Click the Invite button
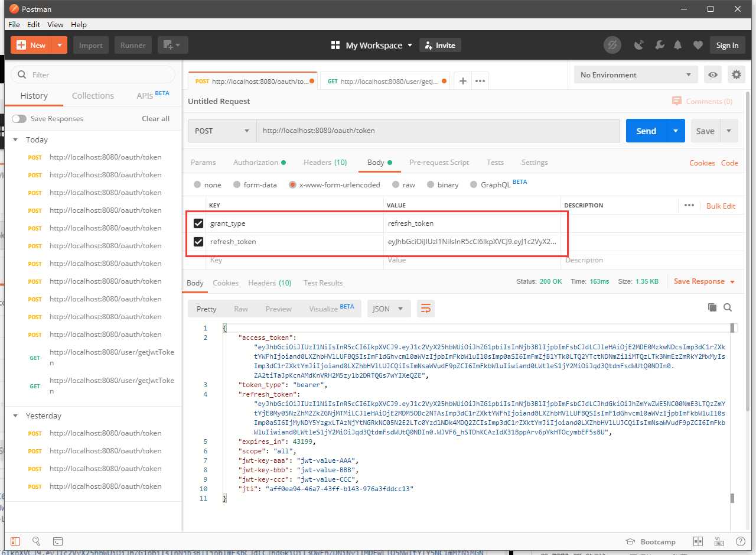The width and height of the screenshot is (756, 555). click(x=440, y=45)
